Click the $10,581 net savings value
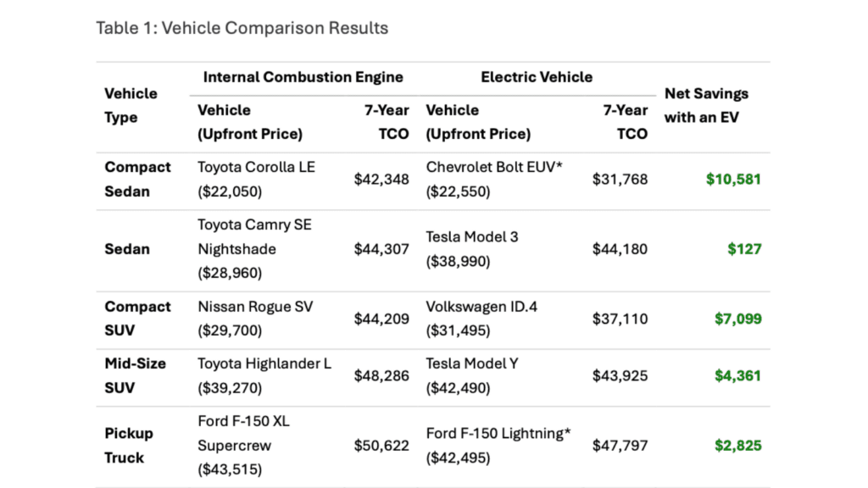 [733, 179]
